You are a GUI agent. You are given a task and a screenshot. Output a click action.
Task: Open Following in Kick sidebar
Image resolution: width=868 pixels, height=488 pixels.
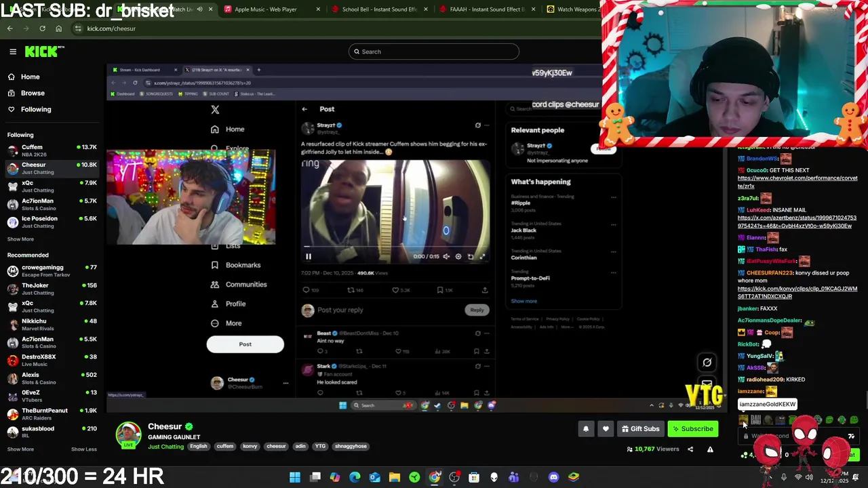click(x=35, y=109)
